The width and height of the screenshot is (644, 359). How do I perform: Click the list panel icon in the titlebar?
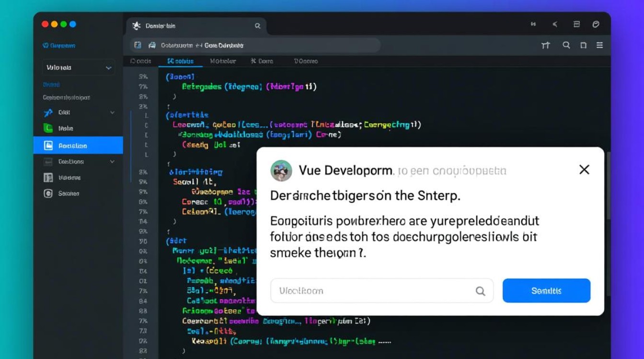tap(575, 24)
